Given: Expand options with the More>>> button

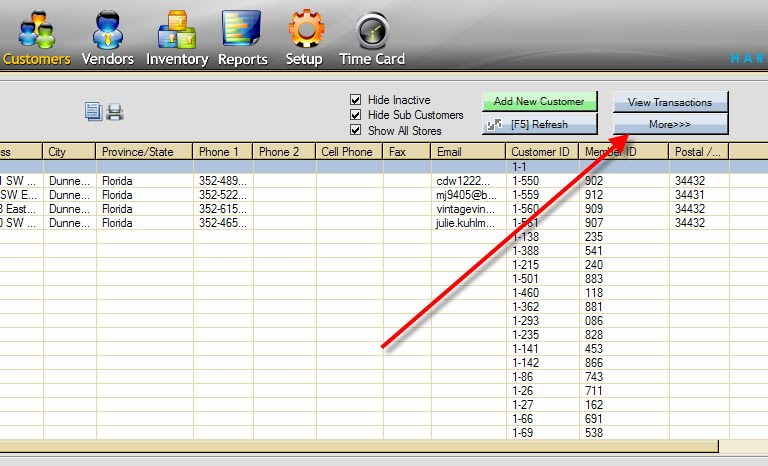Looking at the screenshot, I should 670,124.
